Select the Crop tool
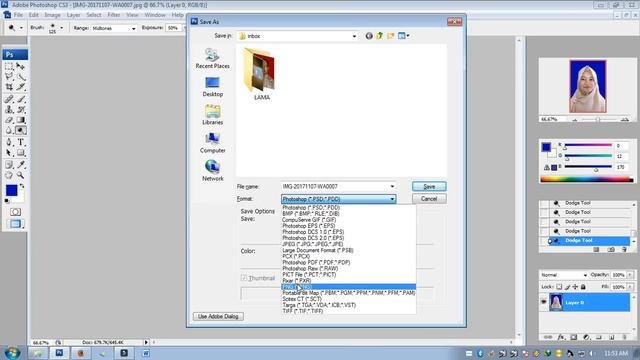 click(9, 87)
